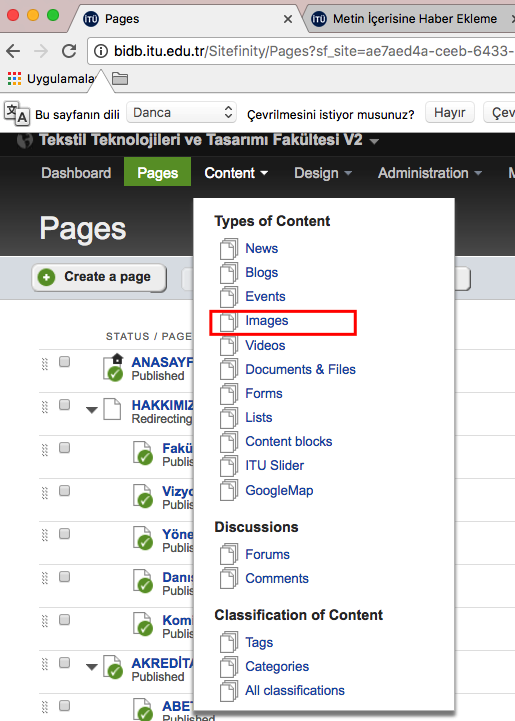Click the browser back arrow
This screenshot has width=515, height=721.
(x=13, y=51)
